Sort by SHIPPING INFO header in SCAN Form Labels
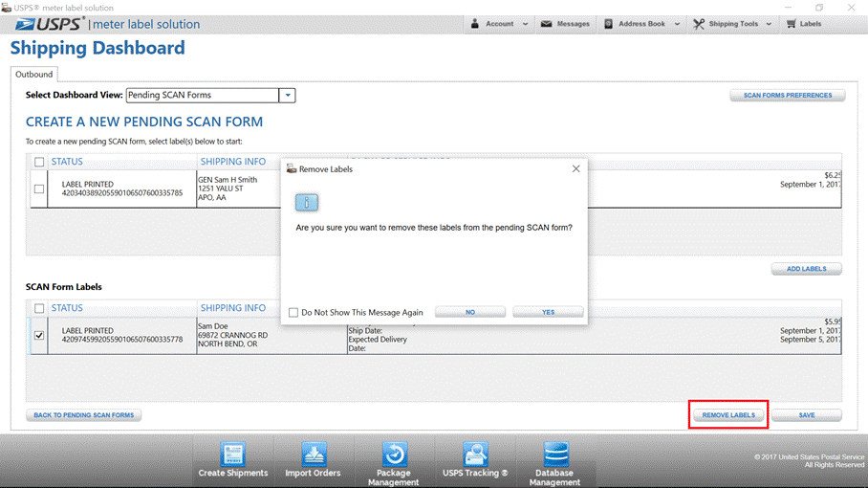This screenshot has width=868, height=488. click(233, 308)
